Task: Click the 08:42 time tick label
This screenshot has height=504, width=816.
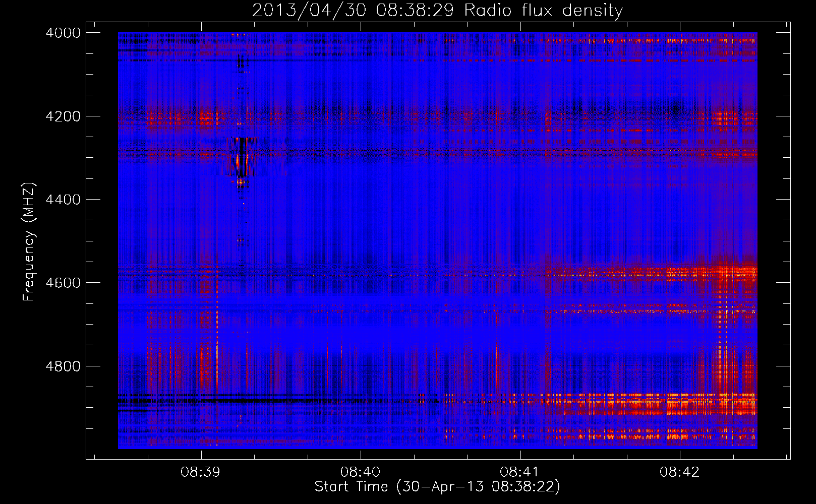Action: pos(679,472)
